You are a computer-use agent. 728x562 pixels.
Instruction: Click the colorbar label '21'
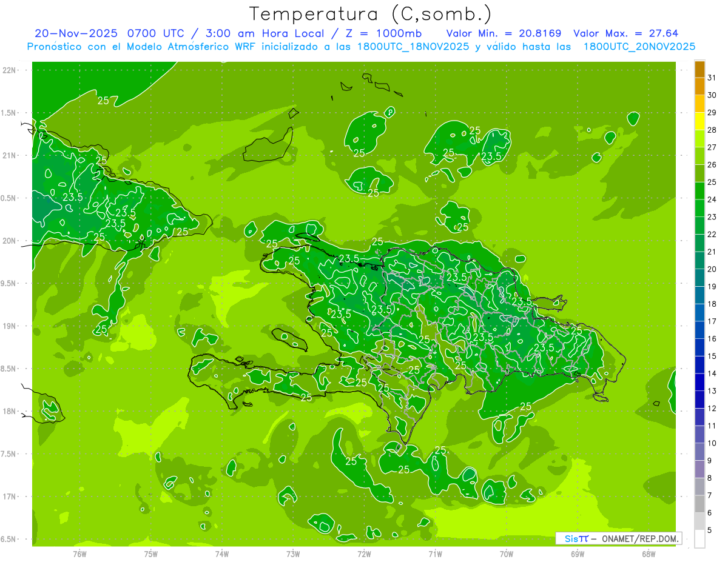(x=712, y=252)
